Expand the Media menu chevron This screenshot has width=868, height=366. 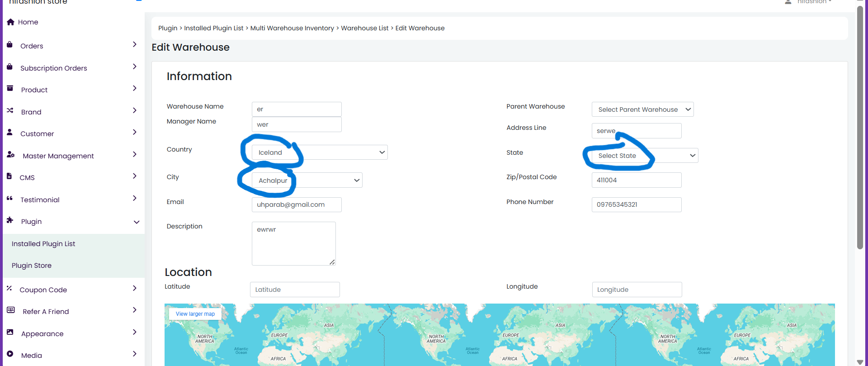click(x=134, y=354)
